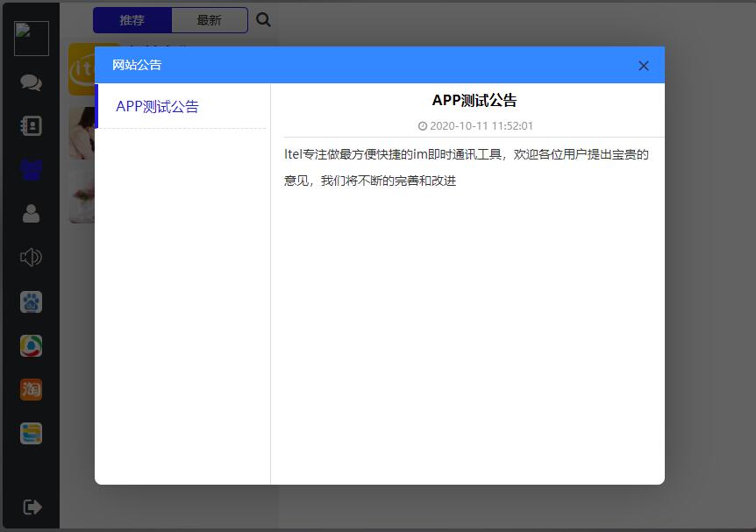Click the 2020-10-11 timestamp text
The image size is (756, 532).
pyautogui.click(x=481, y=126)
